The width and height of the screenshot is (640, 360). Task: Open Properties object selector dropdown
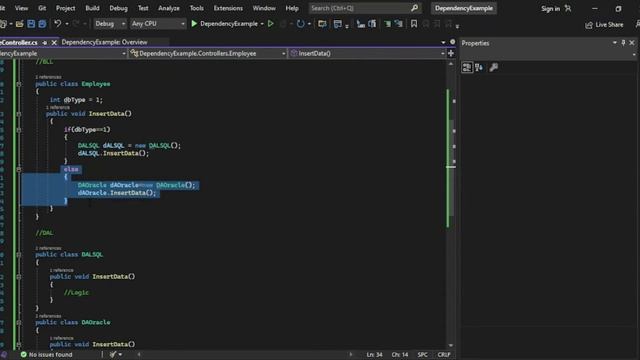(x=634, y=55)
